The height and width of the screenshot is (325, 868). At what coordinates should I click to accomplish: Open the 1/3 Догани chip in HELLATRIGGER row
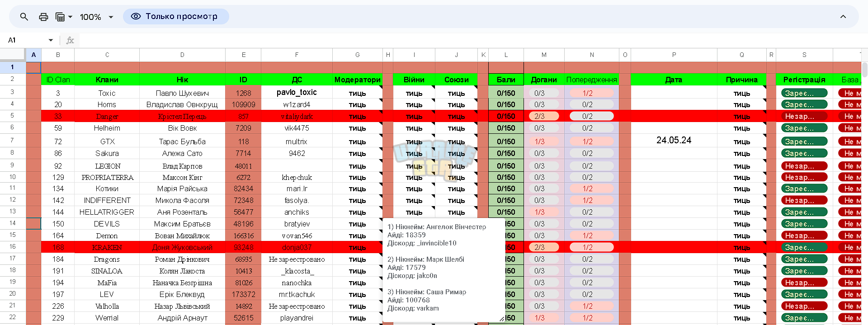point(544,212)
